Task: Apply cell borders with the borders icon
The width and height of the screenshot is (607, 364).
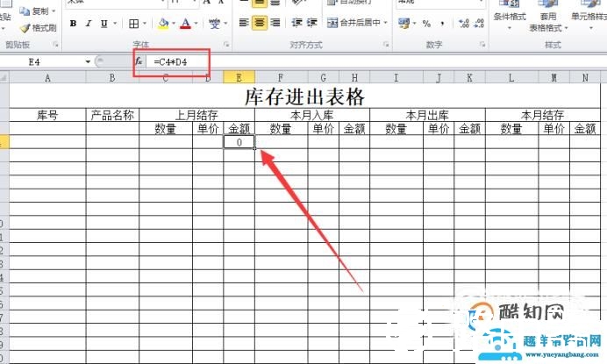Action: pyautogui.click(x=133, y=24)
